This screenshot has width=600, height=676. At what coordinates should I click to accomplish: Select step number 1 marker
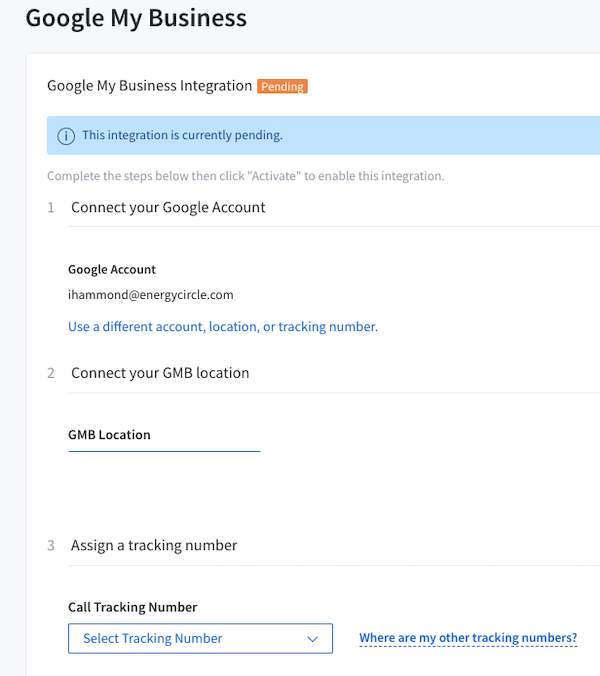[x=51, y=208]
